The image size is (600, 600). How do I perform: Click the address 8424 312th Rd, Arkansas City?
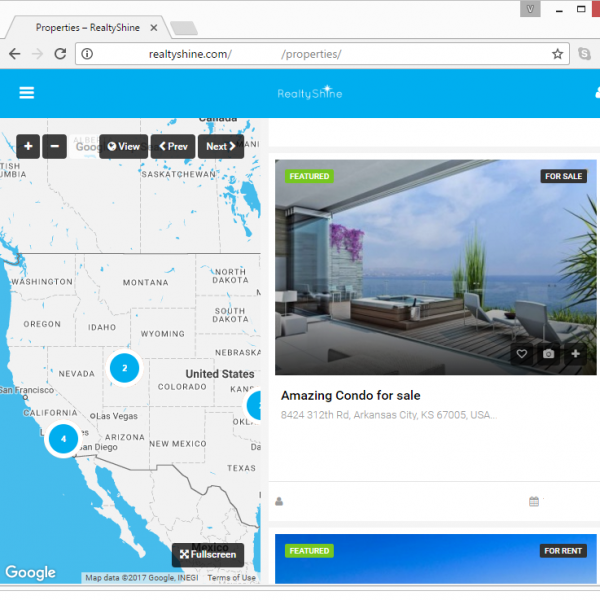(389, 415)
